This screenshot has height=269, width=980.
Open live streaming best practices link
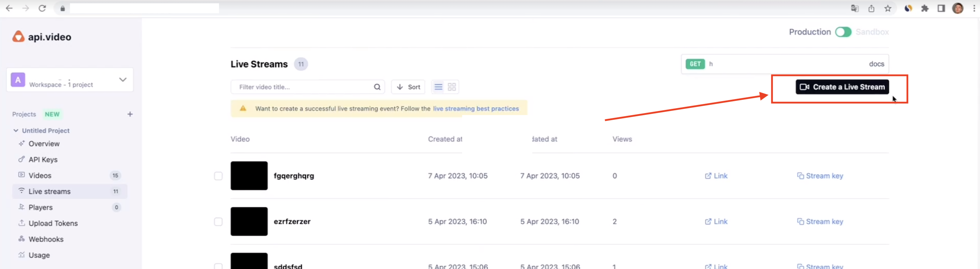(476, 109)
